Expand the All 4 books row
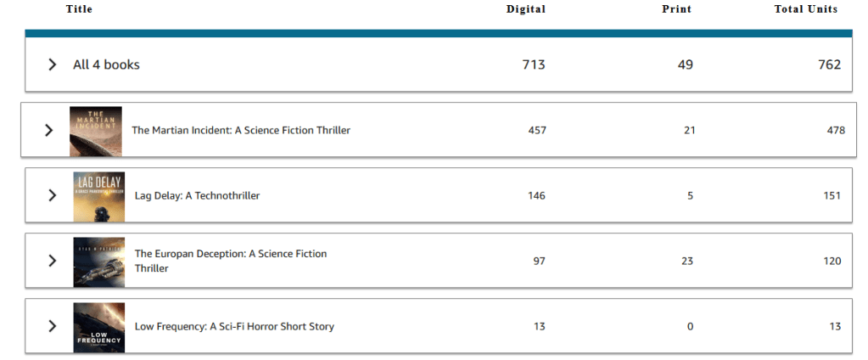The height and width of the screenshot is (360, 868). (53, 65)
